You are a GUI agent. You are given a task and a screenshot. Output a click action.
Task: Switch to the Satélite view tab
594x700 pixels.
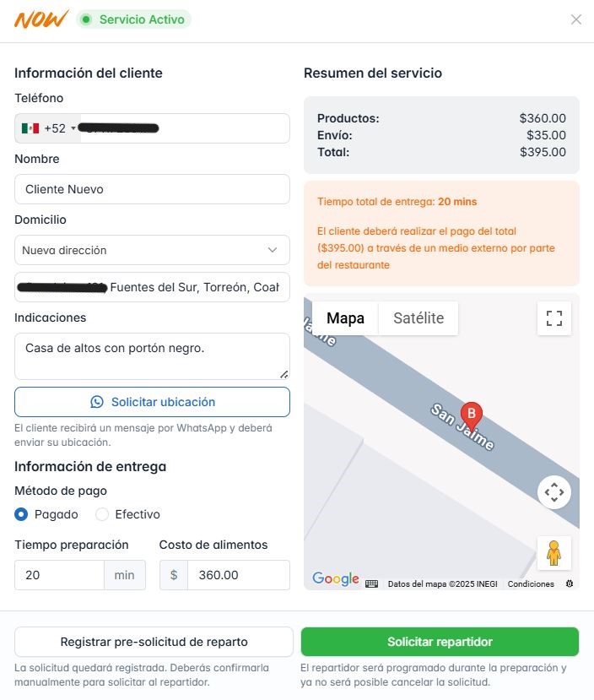(418, 318)
